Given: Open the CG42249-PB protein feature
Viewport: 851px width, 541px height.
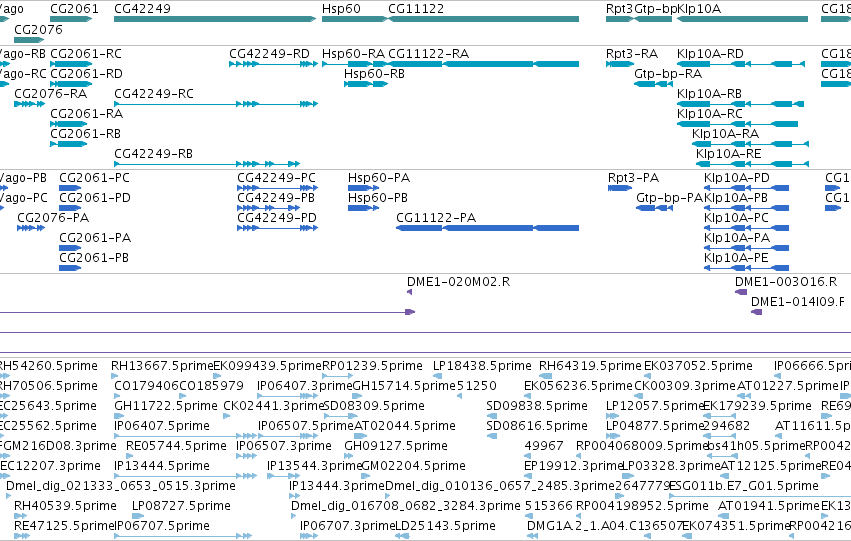Looking at the screenshot, I should [268, 208].
